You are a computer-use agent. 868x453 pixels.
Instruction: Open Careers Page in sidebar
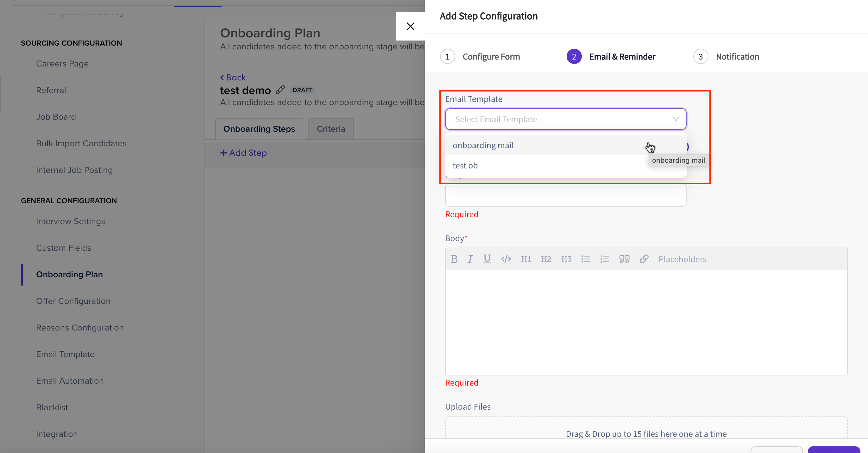[x=62, y=63]
